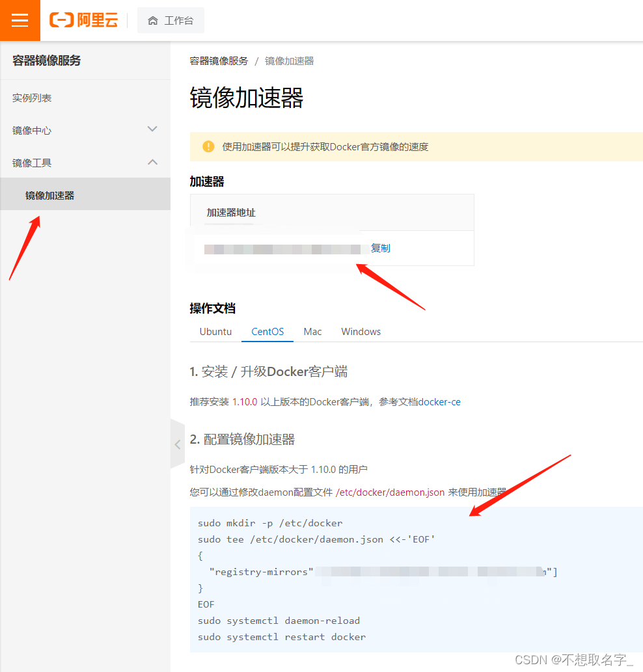Image resolution: width=643 pixels, height=672 pixels.
Task: Switch to the Ubuntu tab
Action: 215,332
